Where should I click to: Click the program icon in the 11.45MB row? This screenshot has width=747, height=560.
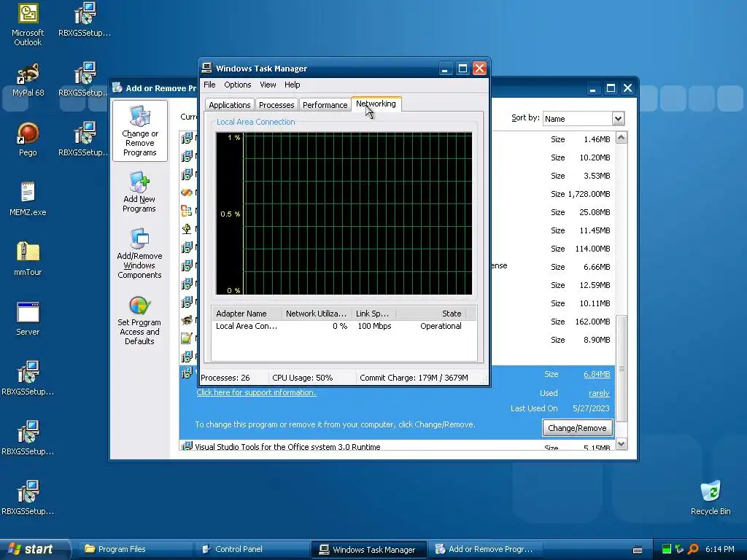coord(187,229)
